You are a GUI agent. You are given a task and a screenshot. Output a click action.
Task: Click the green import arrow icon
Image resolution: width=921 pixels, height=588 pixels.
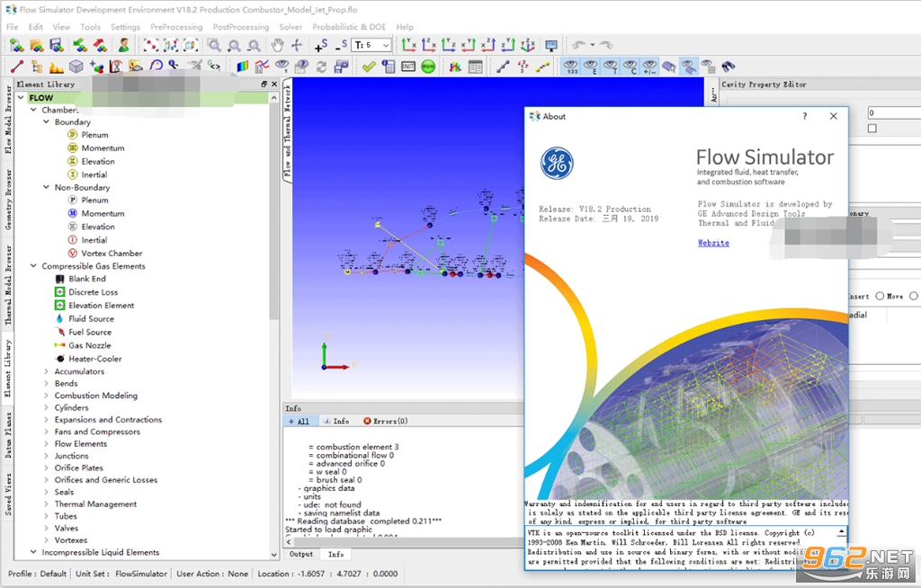[80, 45]
